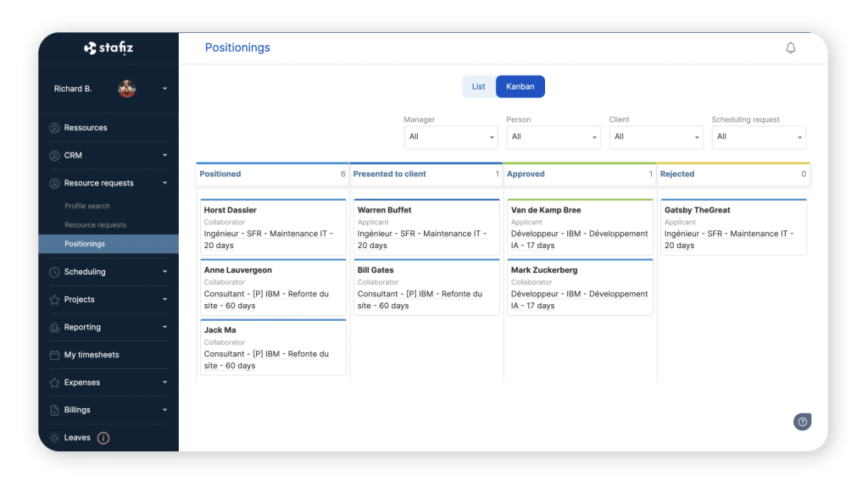Open Resource requests submenu item
The image size is (868, 481).
95,225
